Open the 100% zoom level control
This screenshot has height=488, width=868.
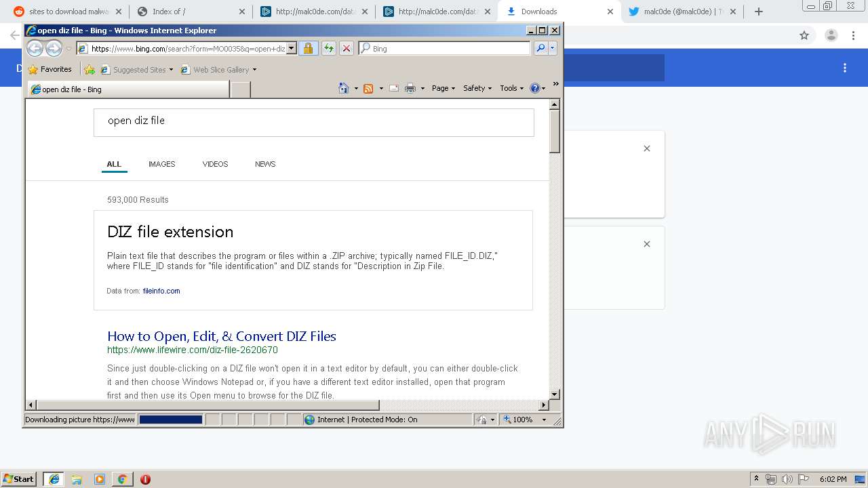(525, 420)
